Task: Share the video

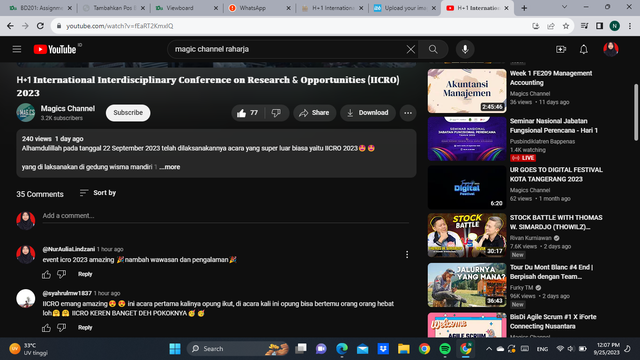Action: 314,113
